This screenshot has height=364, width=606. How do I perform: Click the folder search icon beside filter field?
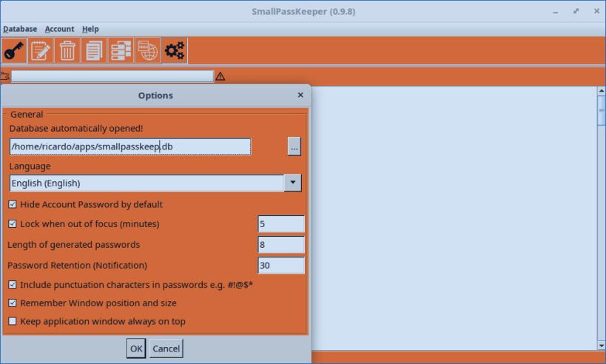tap(5, 76)
